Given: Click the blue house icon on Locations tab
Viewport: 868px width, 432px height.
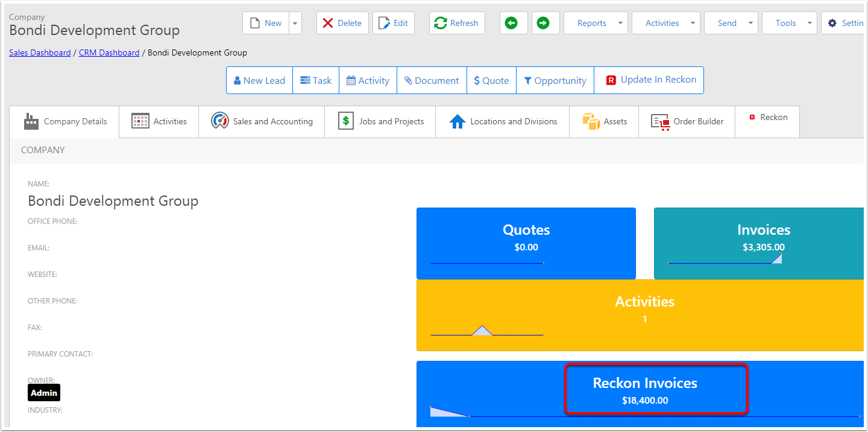Looking at the screenshot, I should point(458,121).
